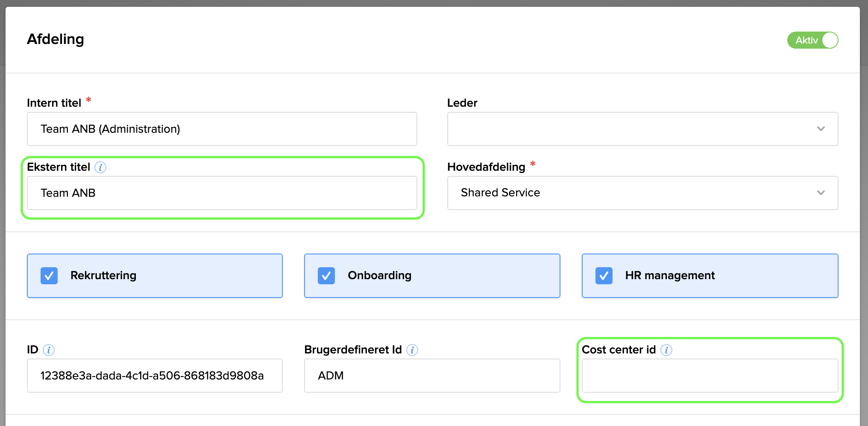Open Hovedafdeling dropdown showing Shared Service

click(632, 193)
